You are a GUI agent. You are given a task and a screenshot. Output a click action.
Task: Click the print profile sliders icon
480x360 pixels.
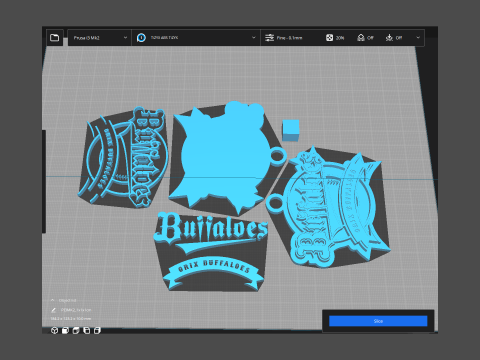tap(269, 38)
